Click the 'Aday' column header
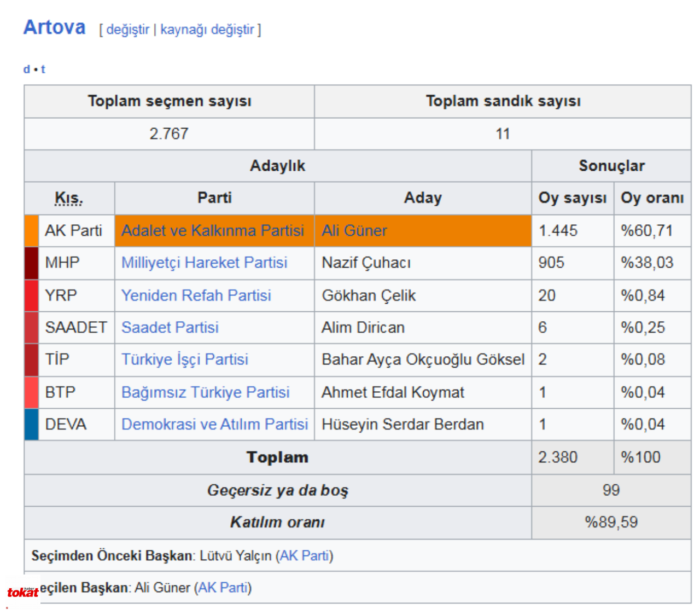This screenshot has height=615, width=700. click(x=423, y=198)
